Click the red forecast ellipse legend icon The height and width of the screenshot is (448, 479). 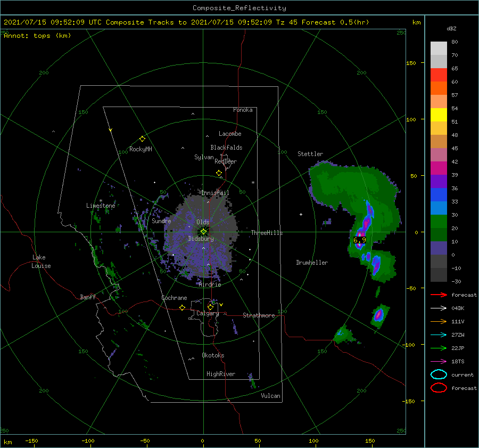point(439,388)
